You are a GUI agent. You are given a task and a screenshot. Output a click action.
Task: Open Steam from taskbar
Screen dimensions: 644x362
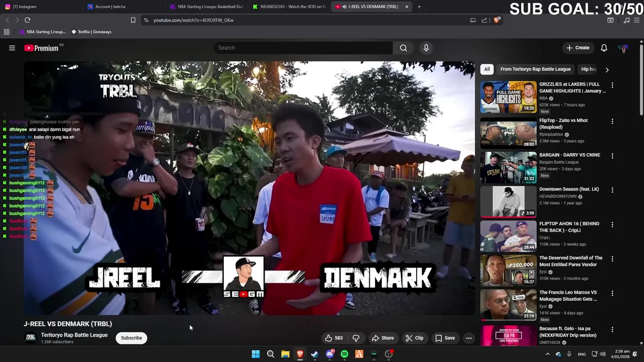315,354
